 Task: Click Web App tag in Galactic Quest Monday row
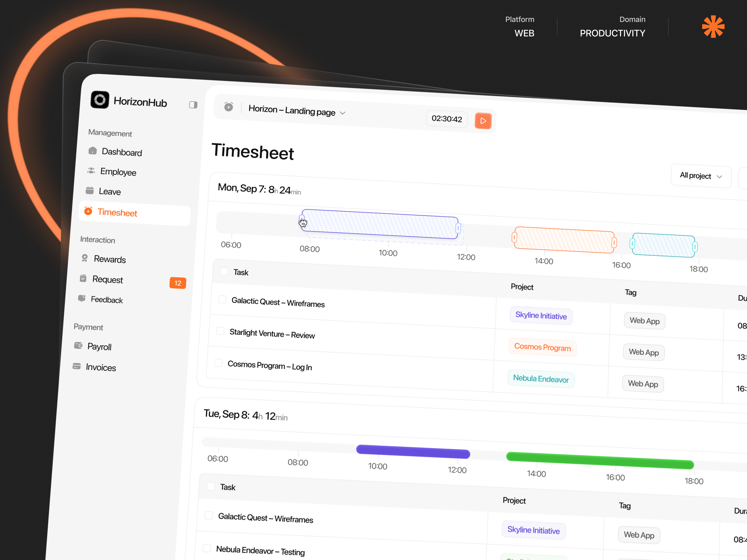point(644,321)
